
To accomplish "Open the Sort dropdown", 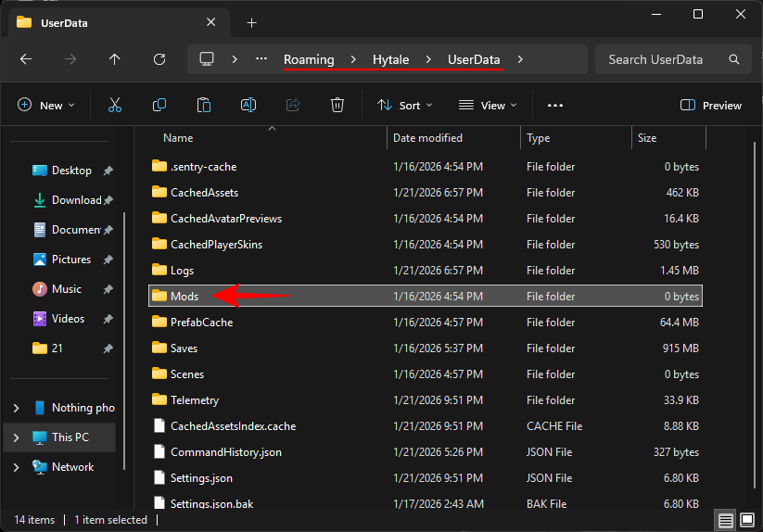I will pos(405,106).
